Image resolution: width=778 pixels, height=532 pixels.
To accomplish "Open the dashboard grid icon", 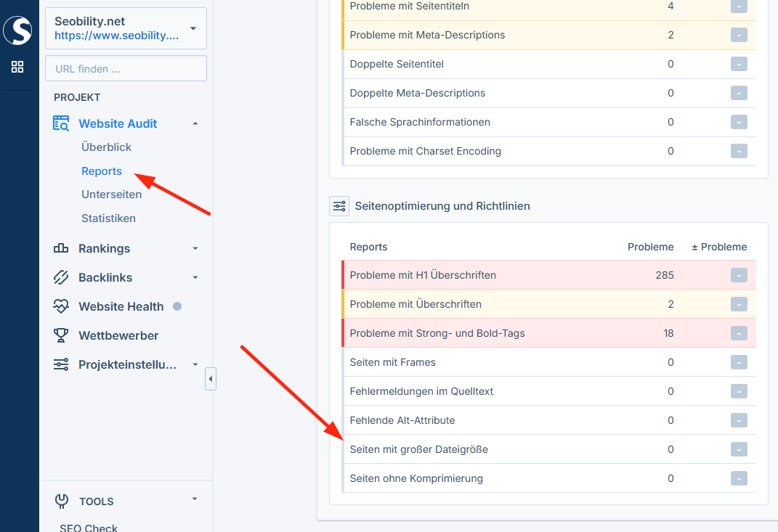I will click(17, 67).
